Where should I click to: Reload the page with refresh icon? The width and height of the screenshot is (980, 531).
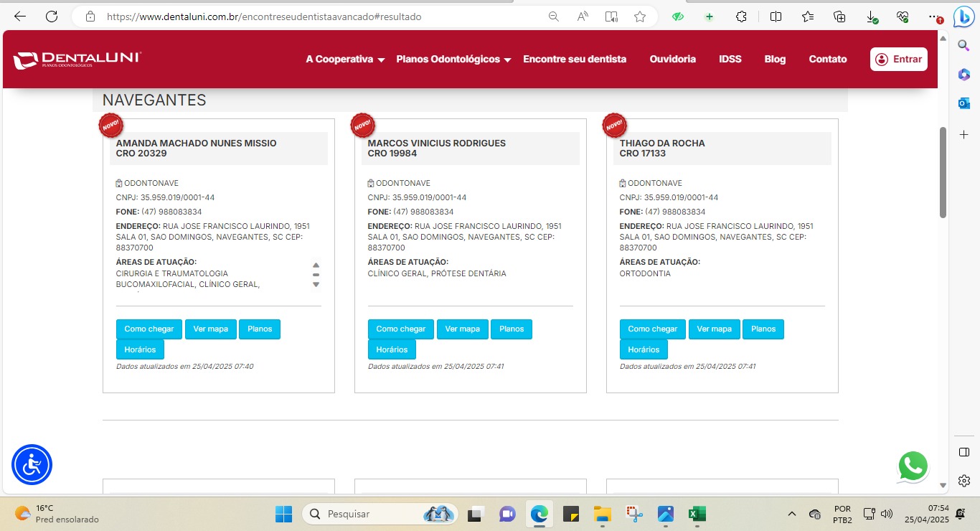pos(52,17)
